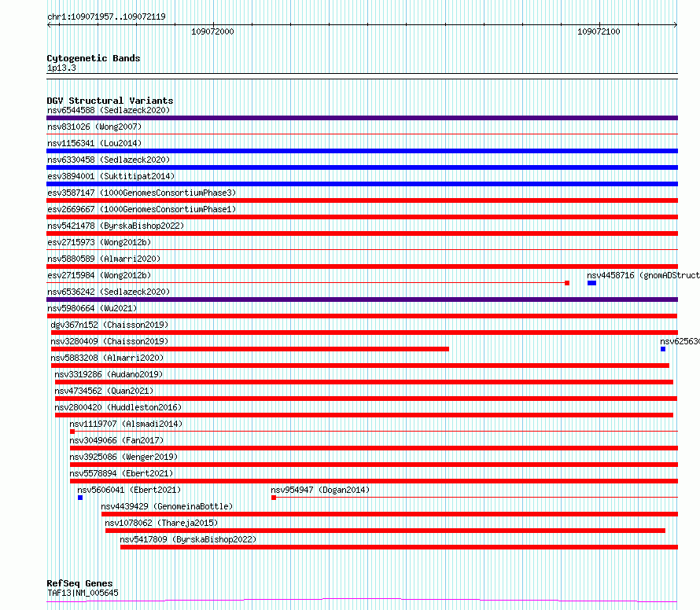This screenshot has height=610, width=700.
Task: Click the nsv5980664 (Wu2021) label
Action: click(x=92, y=308)
